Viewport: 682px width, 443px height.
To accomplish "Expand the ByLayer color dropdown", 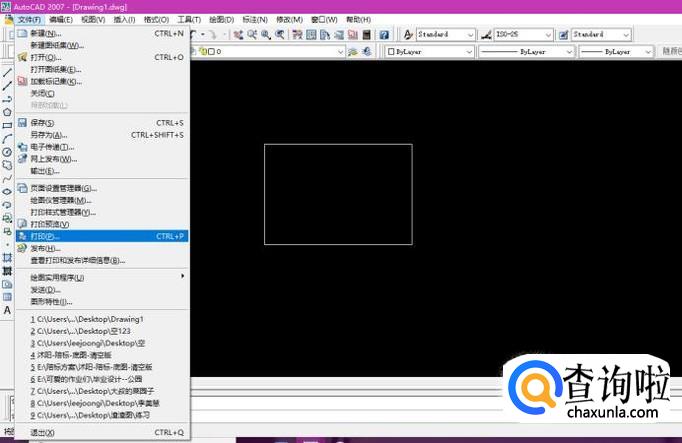I will [470, 51].
